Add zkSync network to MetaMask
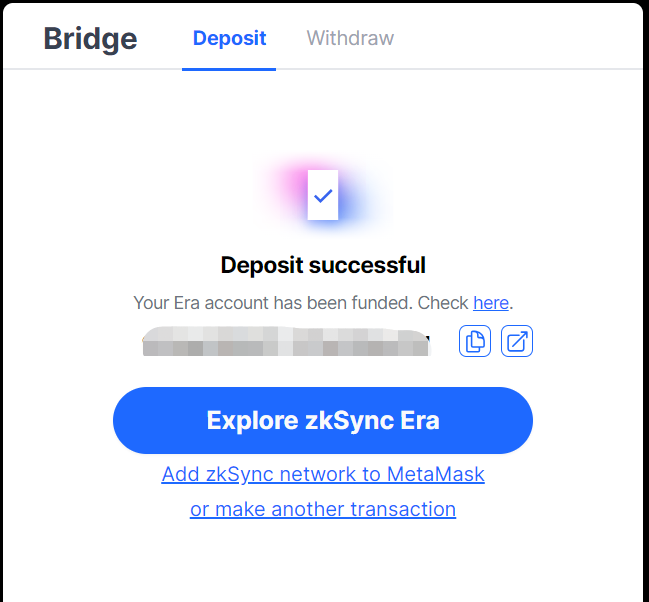The width and height of the screenshot is (649, 602). [x=323, y=474]
